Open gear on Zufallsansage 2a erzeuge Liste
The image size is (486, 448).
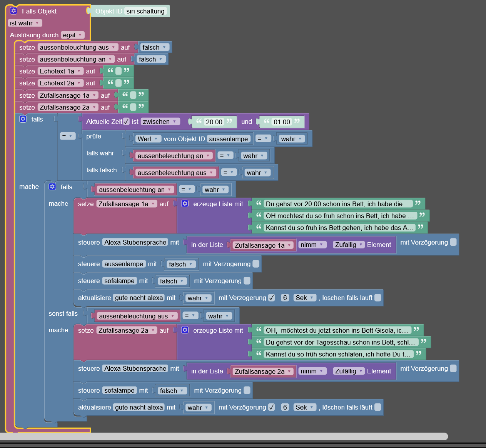[x=185, y=330]
